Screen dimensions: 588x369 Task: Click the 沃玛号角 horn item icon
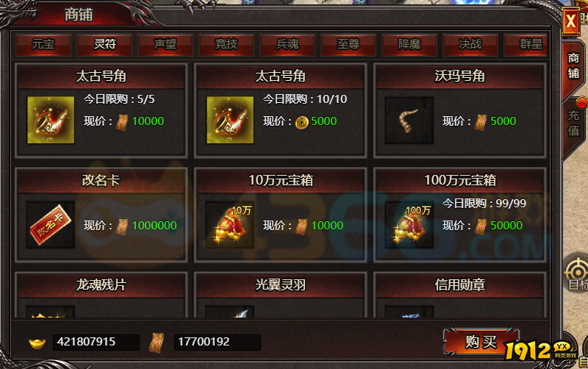[x=409, y=121]
